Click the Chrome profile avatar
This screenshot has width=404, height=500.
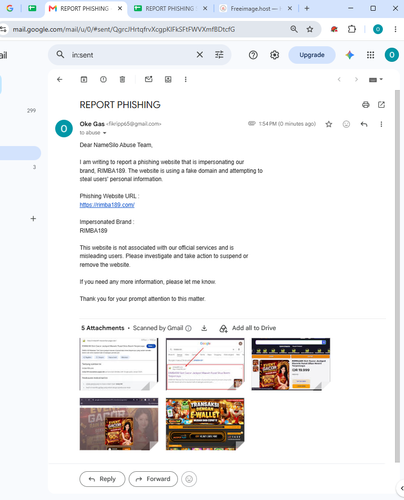tap(378, 29)
